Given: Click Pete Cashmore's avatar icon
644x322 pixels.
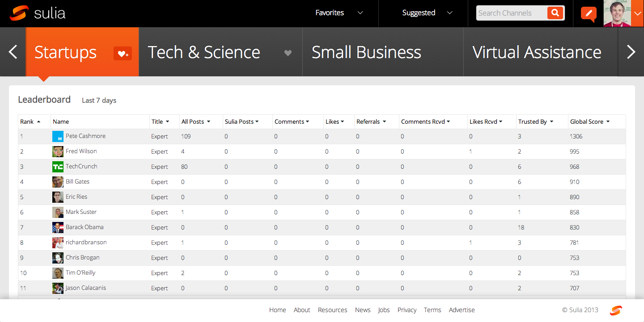Looking at the screenshot, I should [x=58, y=136].
